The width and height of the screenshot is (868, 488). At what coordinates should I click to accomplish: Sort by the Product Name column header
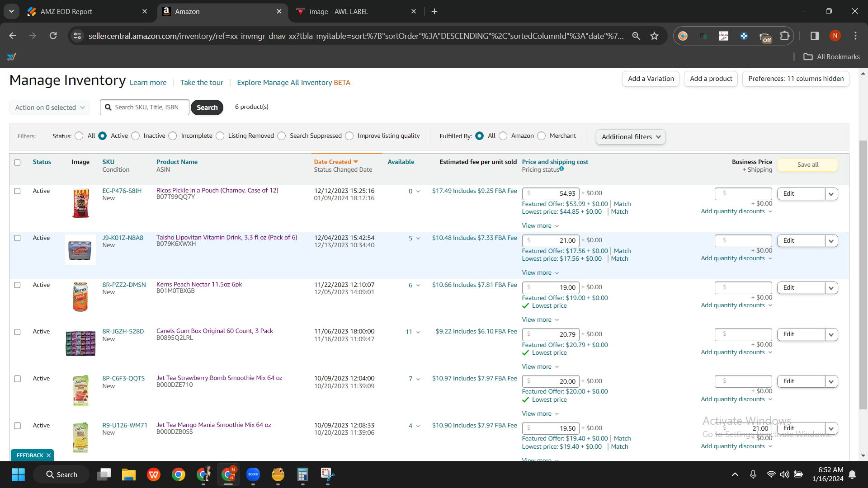[x=177, y=162]
